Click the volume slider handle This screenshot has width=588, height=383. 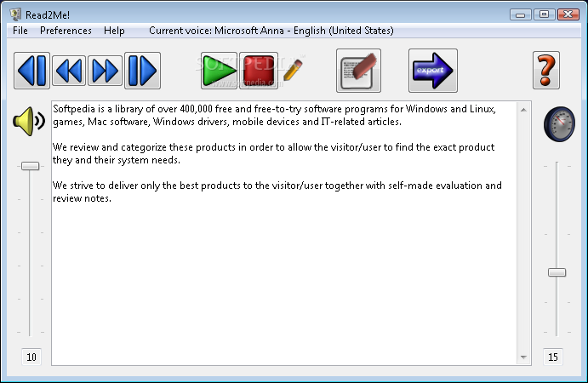[x=31, y=166]
